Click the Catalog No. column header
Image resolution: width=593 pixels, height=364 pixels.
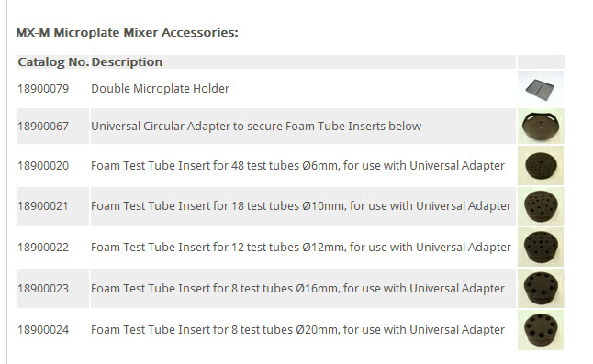[53, 62]
